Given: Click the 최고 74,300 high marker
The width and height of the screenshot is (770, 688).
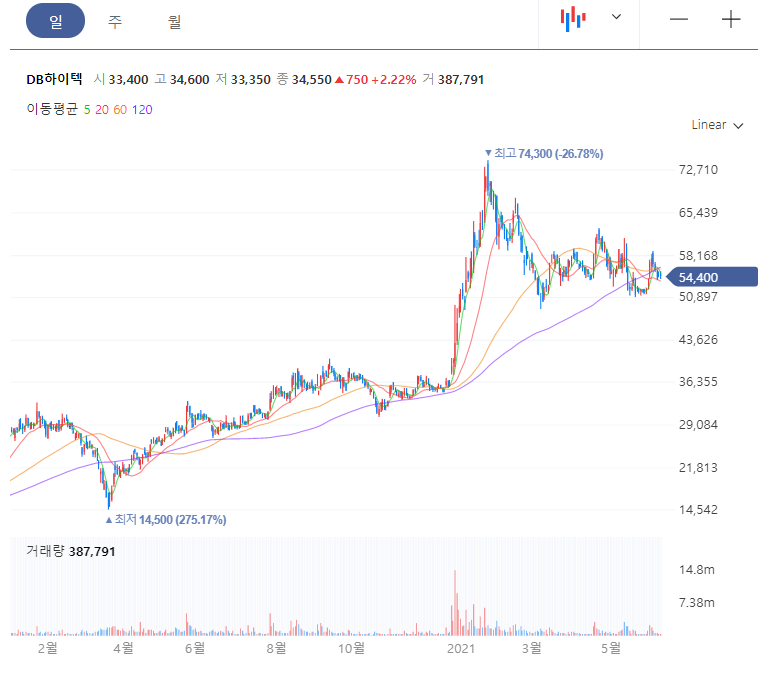Looking at the screenshot, I should 544,154.
